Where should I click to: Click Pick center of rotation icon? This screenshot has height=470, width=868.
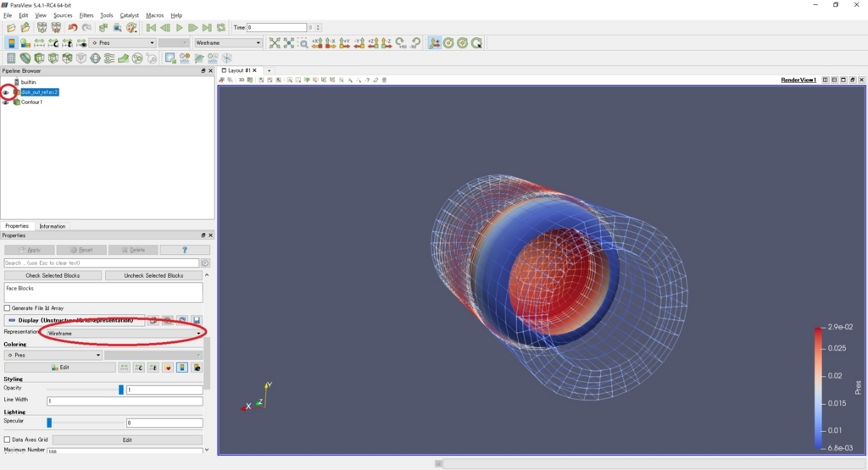coord(476,43)
